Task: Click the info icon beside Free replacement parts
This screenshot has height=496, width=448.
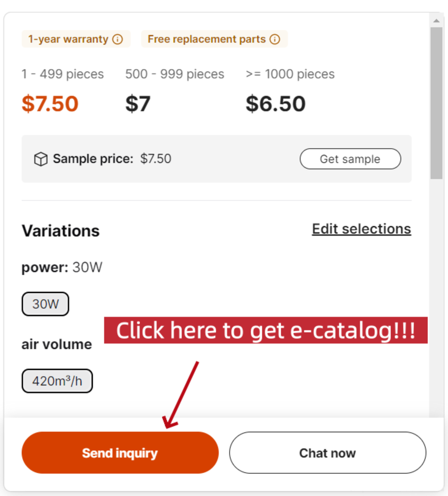Action: pos(275,39)
